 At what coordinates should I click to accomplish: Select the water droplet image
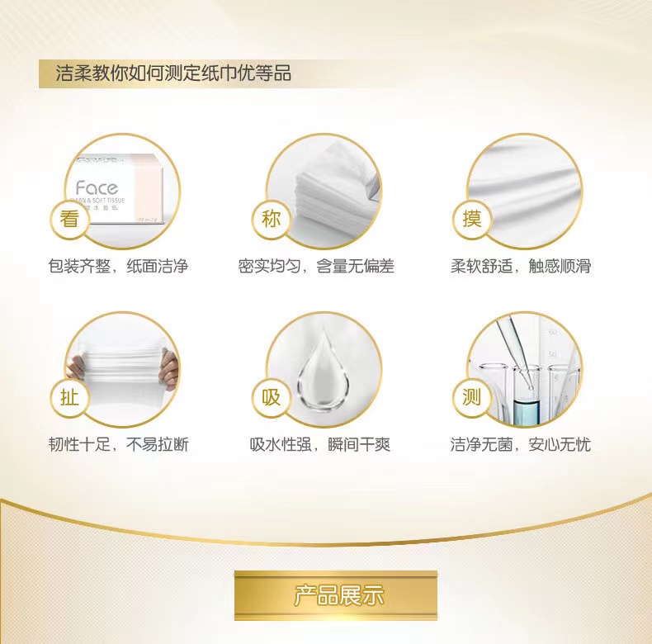pyautogui.click(x=324, y=369)
